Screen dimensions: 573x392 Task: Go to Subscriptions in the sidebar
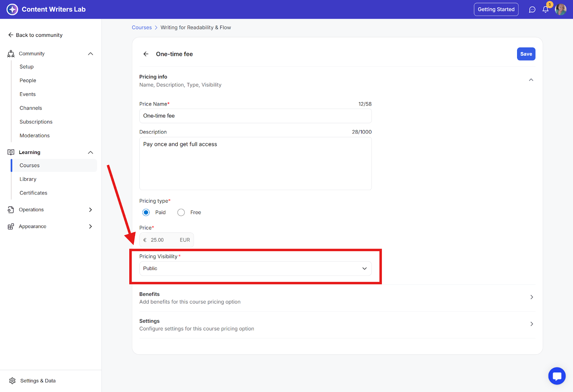click(36, 122)
